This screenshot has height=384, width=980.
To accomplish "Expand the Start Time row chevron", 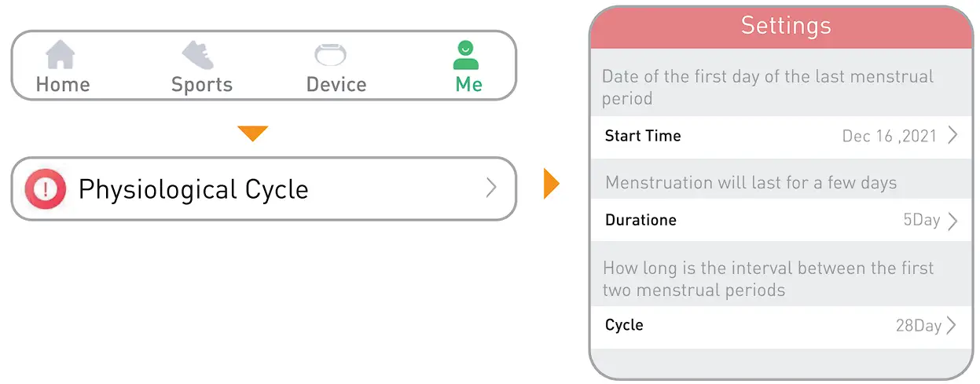I will [952, 136].
